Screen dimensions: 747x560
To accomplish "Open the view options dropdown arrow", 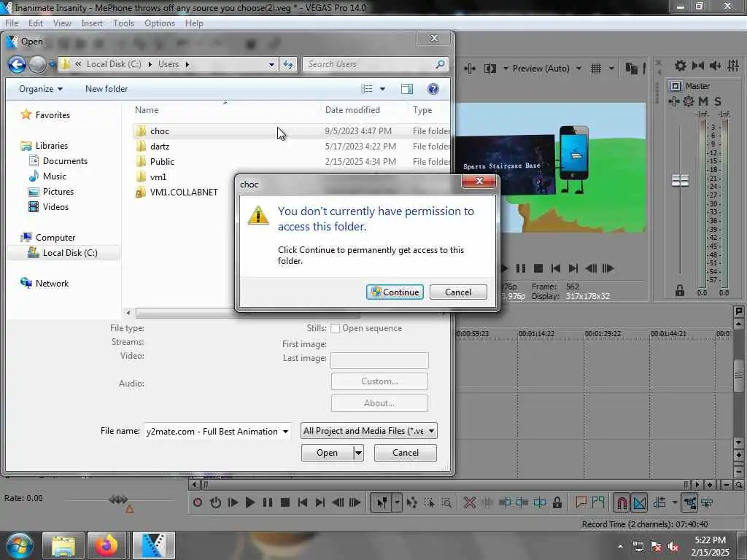I will click(382, 89).
